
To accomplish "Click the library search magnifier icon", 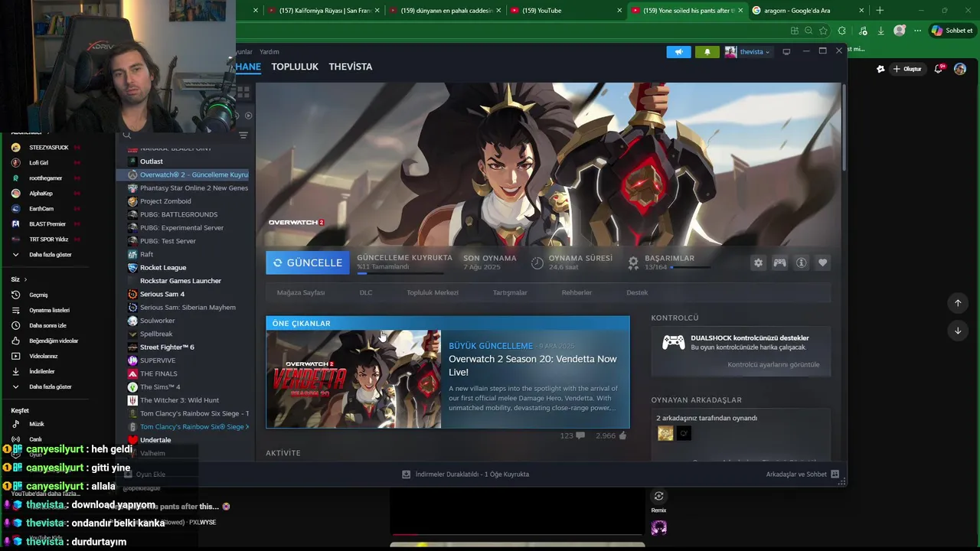I will [x=127, y=135].
